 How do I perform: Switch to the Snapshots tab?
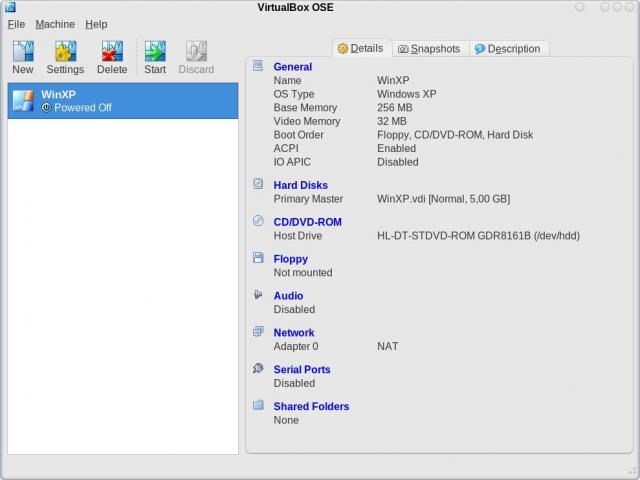coord(431,49)
